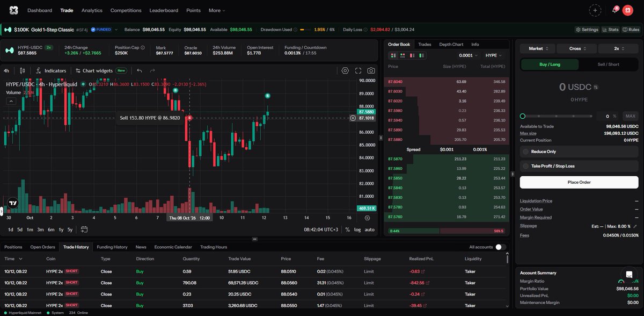
Task: Click the platform logo at top left
Action: pos(13,10)
